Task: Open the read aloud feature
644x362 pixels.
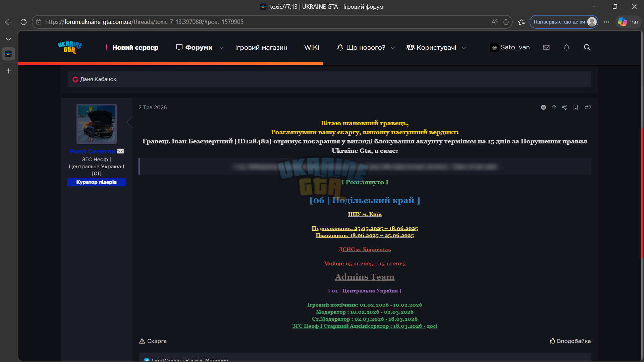Action: point(494,22)
